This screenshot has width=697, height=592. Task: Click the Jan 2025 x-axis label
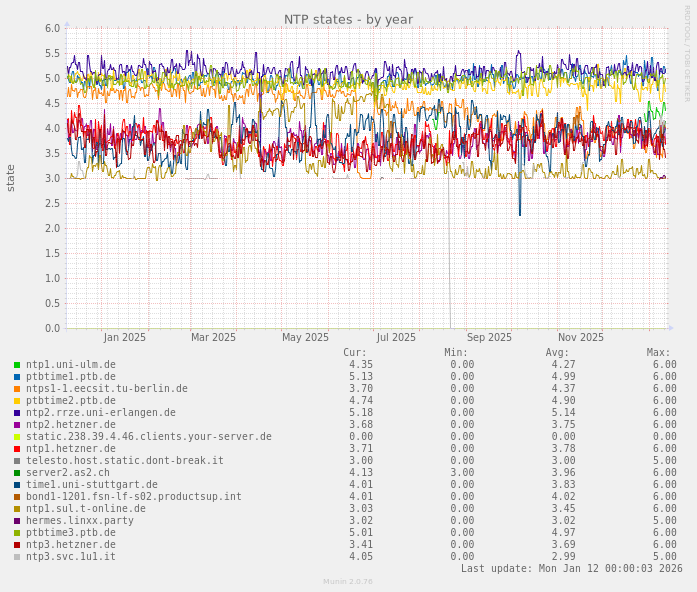[125, 338]
